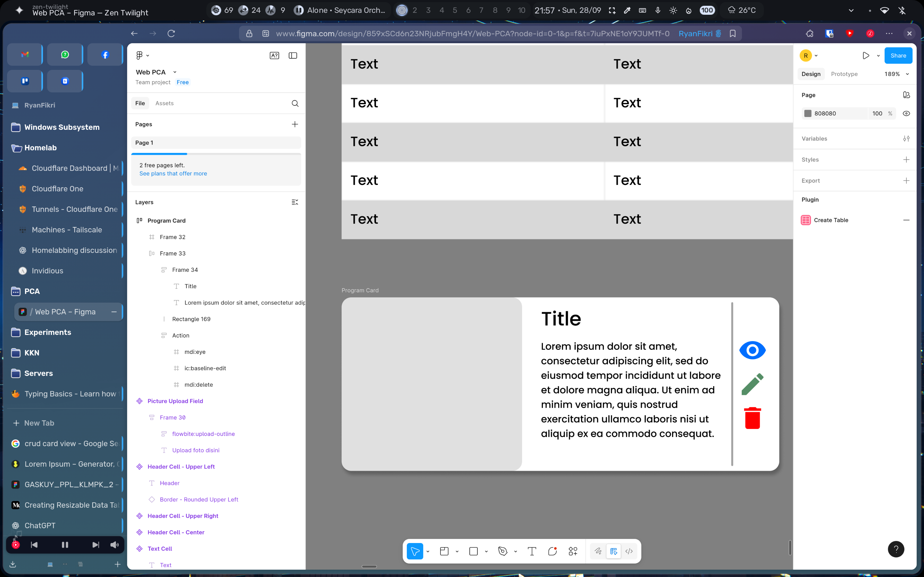Search layers with magnifier icon
924x577 pixels.
[295, 104]
